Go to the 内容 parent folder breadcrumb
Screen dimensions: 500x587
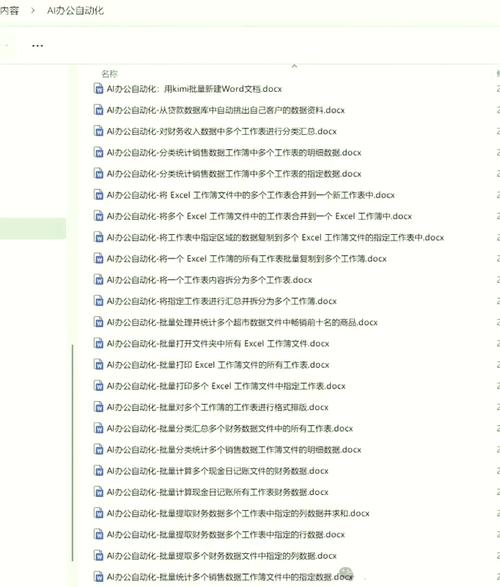point(9,10)
